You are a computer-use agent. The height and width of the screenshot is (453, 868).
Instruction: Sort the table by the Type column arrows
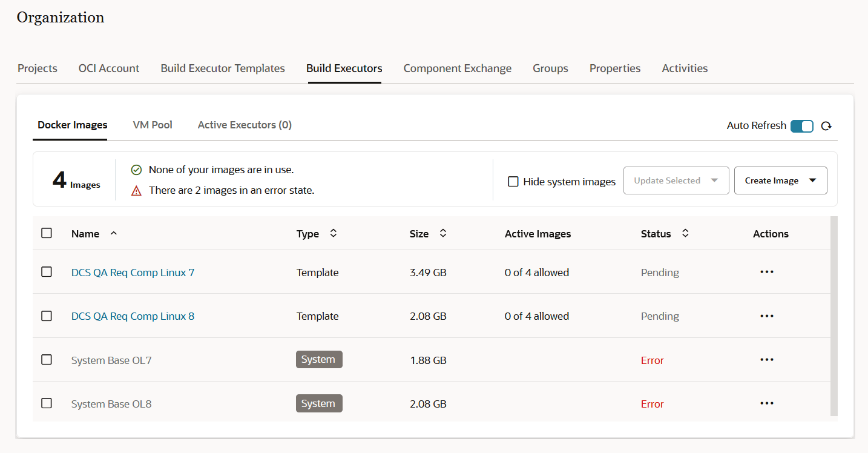click(332, 233)
